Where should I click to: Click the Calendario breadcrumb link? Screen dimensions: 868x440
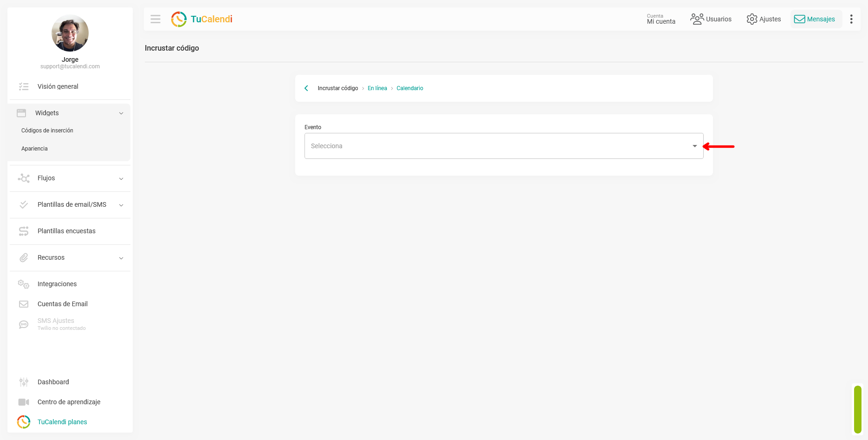pos(410,88)
